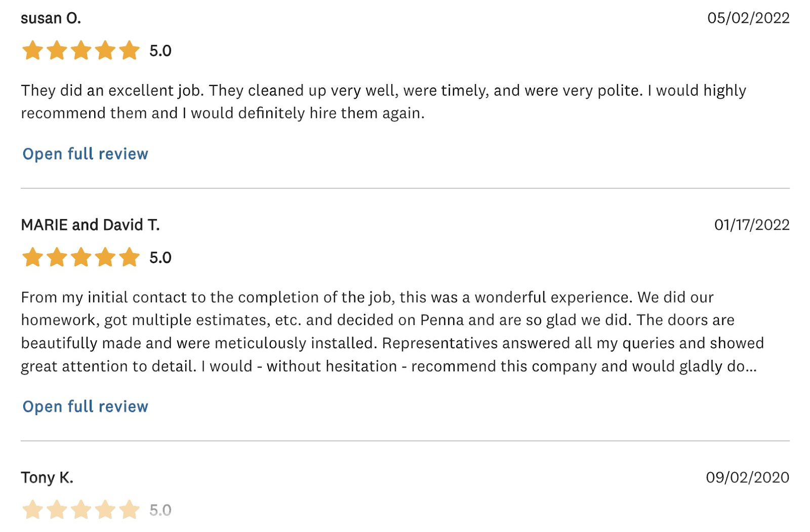Open the full review from susan O.
Image resolution: width=810 pixels, height=532 pixels.
tap(84, 154)
